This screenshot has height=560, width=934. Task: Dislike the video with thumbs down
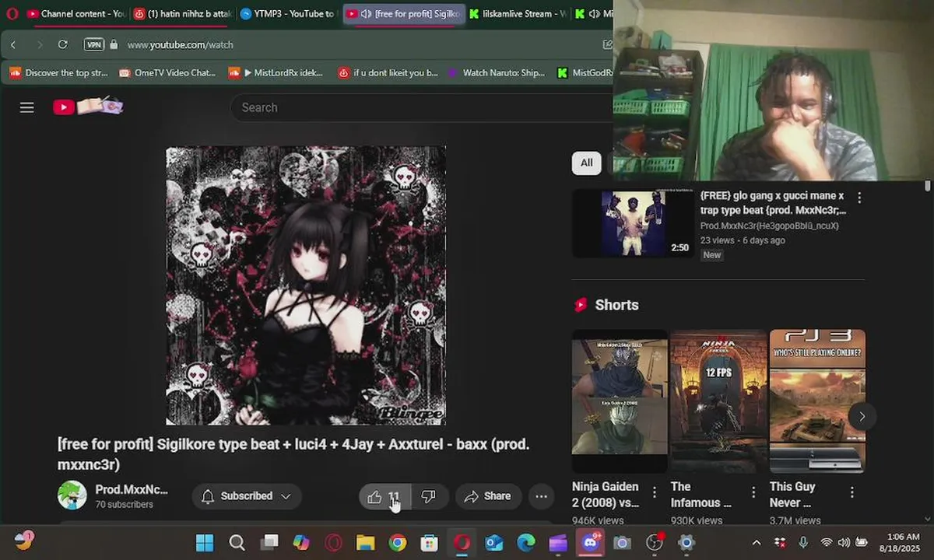point(429,496)
